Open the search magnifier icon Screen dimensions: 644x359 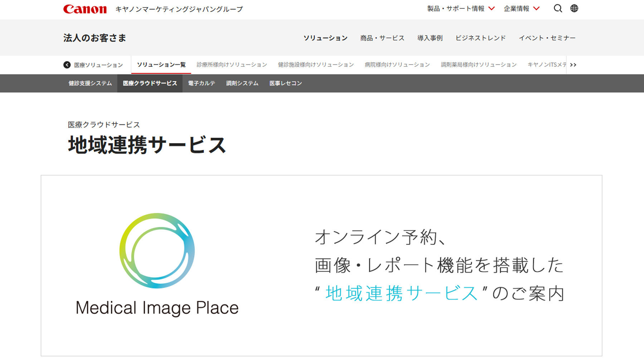coord(558,8)
